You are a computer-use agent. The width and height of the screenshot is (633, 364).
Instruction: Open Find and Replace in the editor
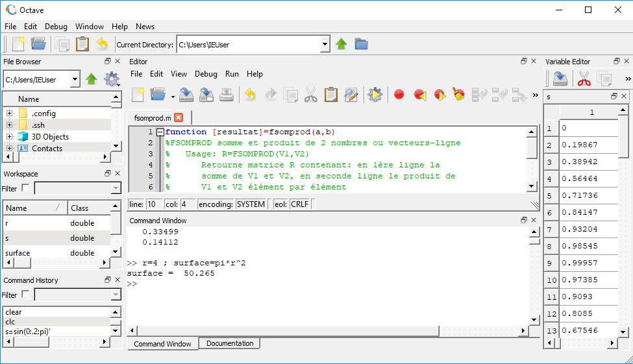tap(351, 95)
